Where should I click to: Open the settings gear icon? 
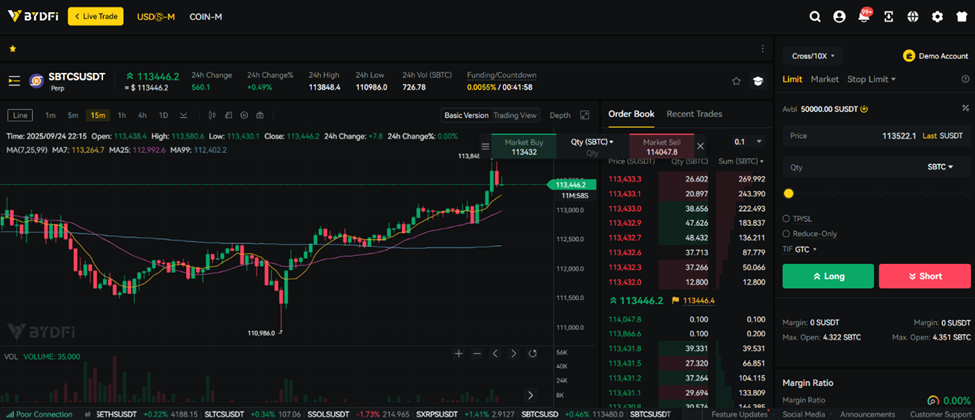tap(937, 17)
